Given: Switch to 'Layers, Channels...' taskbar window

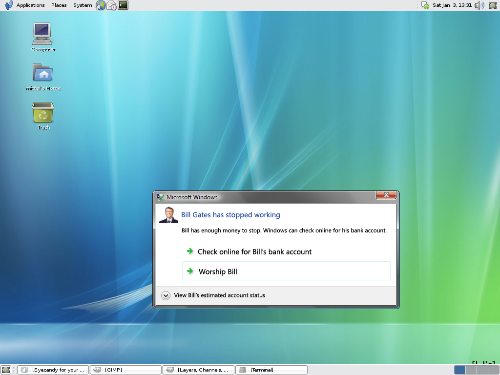Looking at the screenshot, I should pos(199,370).
